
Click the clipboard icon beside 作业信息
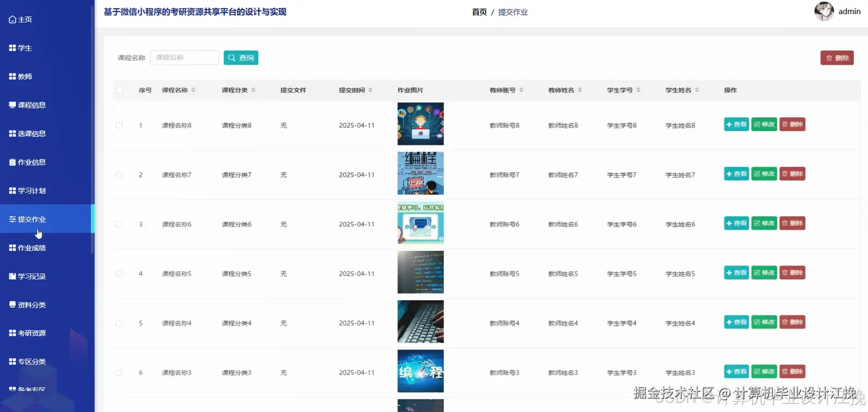(x=12, y=162)
